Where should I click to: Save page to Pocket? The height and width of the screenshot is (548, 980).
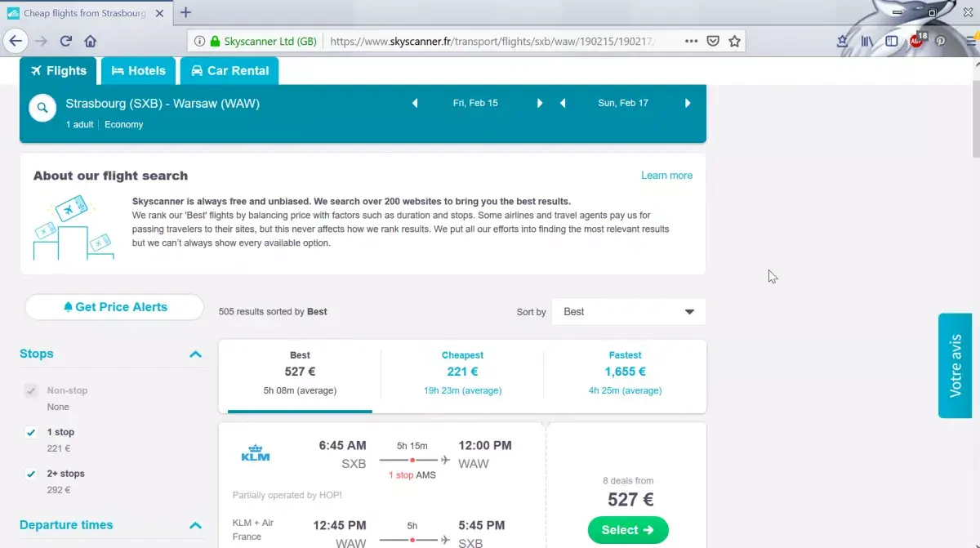tap(712, 41)
